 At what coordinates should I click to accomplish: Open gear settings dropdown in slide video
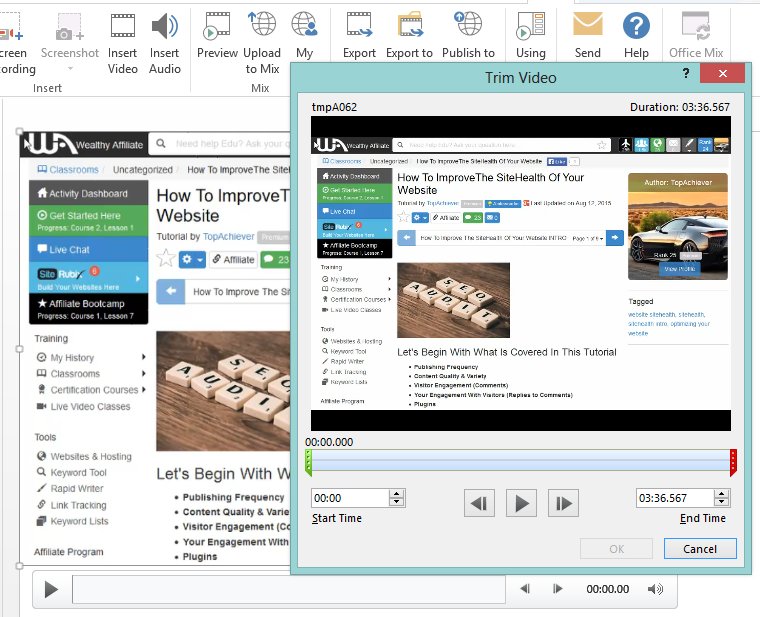click(192, 259)
